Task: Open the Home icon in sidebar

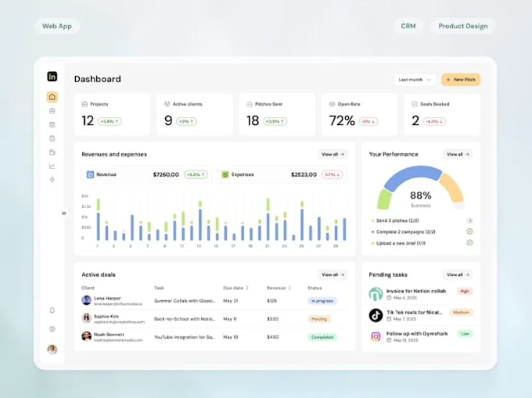Action: [52, 97]
